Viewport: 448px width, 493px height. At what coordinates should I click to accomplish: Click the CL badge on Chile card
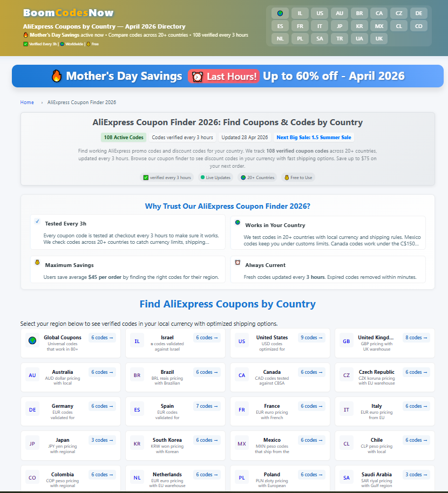(347, 443)
